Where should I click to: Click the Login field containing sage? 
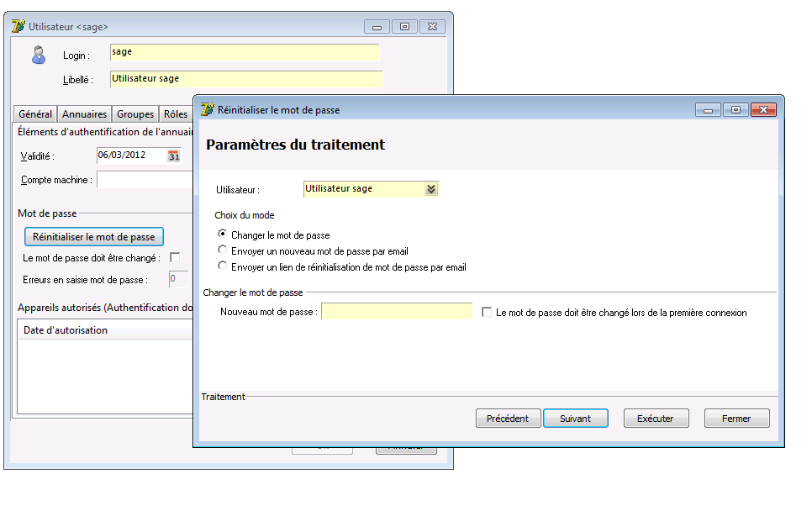[x=245, y=52]
